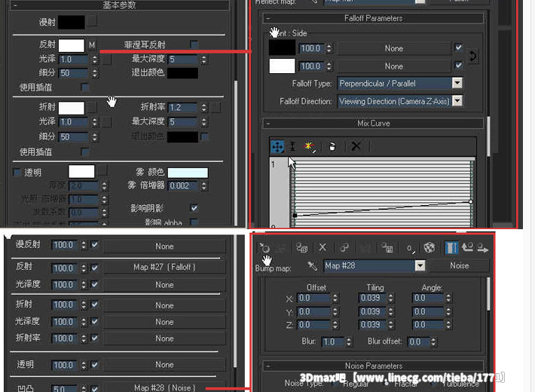Click the 漫反射 None map button
The image size is (535, 392).
coord(164,247)
